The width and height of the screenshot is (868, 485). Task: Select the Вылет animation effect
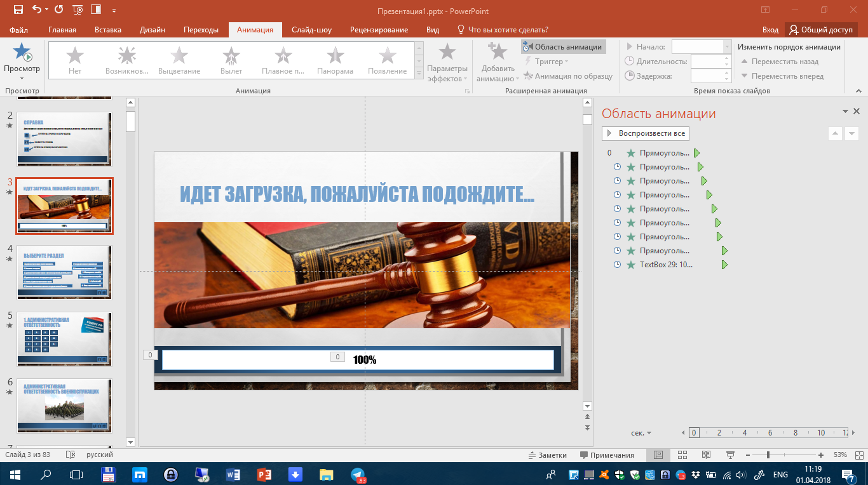tap(231, 62)
